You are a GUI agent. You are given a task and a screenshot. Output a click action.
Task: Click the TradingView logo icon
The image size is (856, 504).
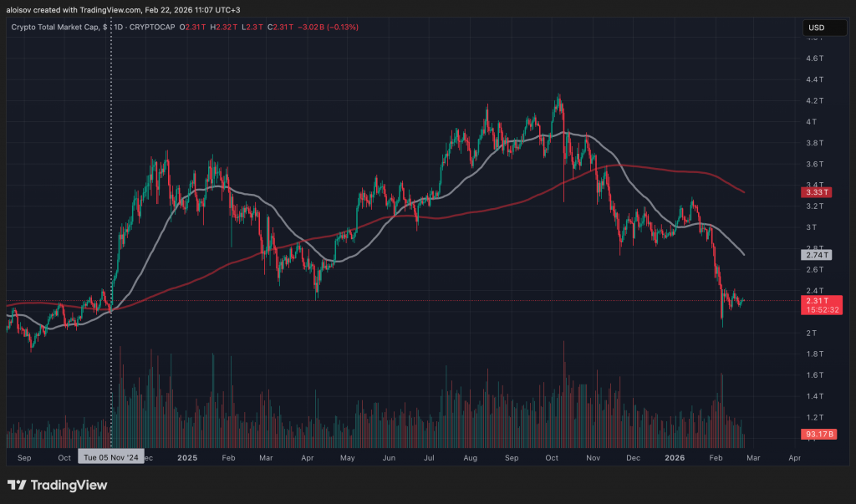pos(17,486)
